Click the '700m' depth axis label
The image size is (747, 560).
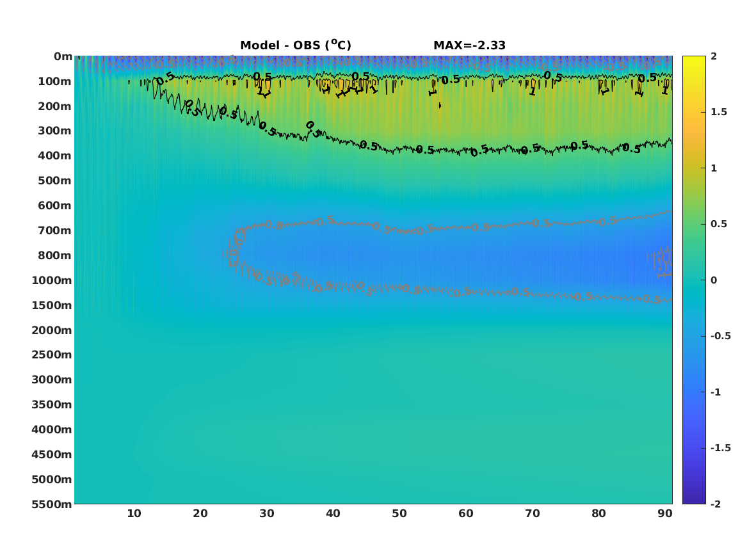click(x=55, y=230)
